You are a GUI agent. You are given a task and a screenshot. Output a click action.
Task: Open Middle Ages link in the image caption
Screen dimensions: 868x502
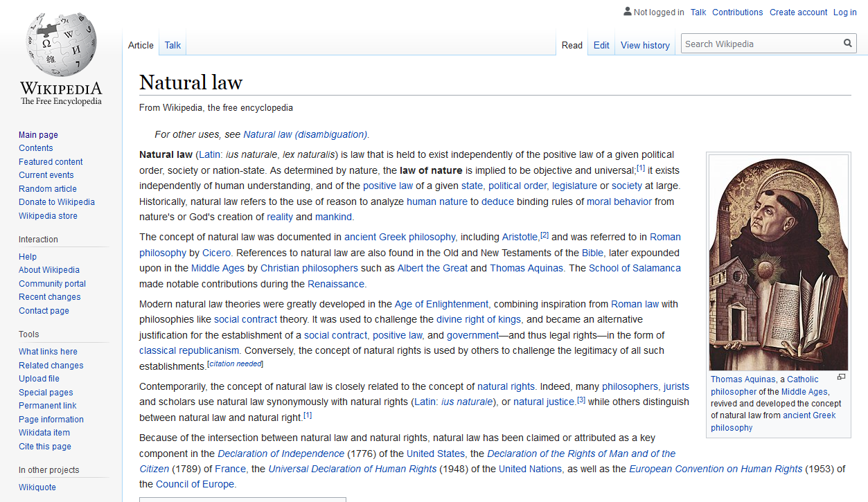coord(804,392)
